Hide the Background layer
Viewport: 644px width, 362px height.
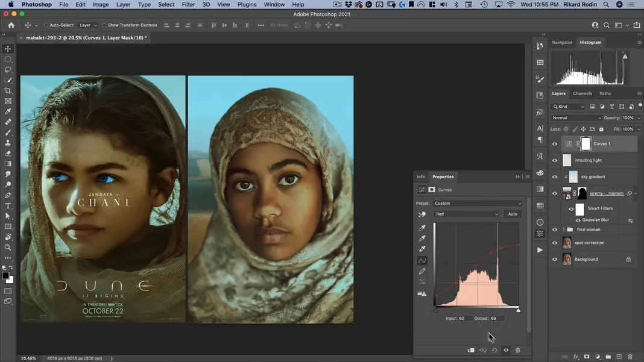tap(555, 260)
